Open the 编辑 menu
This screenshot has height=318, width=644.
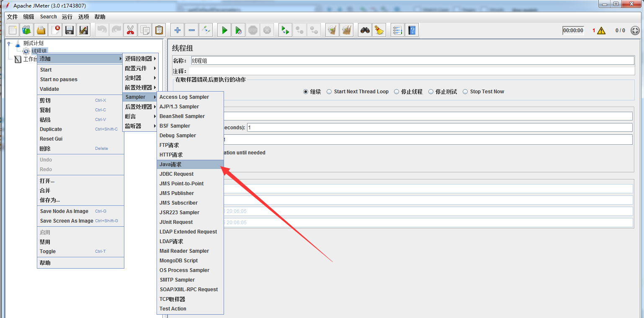tap(28, 17)
